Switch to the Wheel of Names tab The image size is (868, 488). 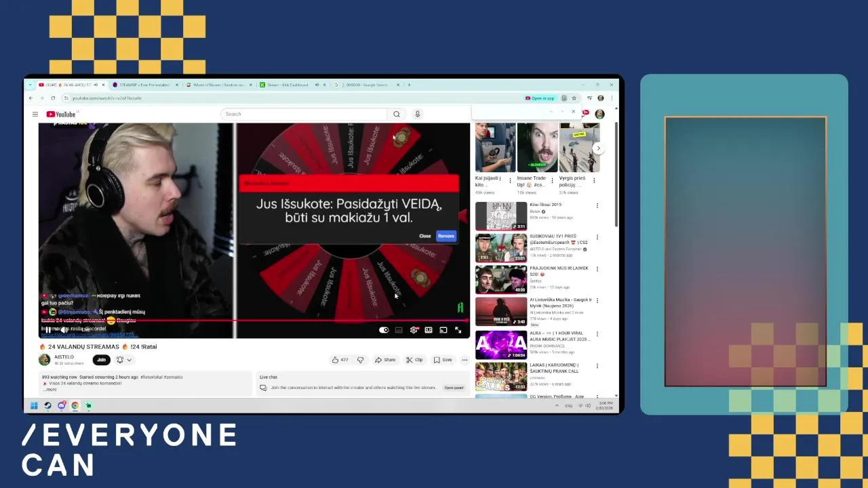click(x=218, y=85)
